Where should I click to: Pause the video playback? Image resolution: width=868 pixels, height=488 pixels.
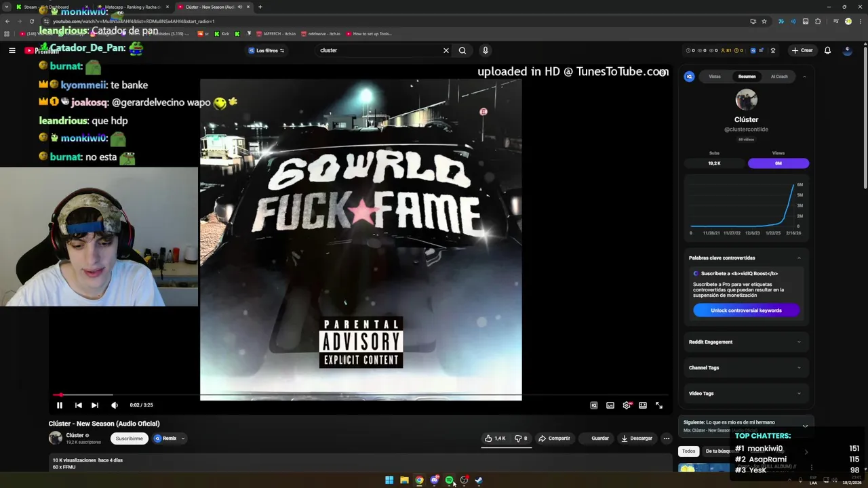click(60, 405)
